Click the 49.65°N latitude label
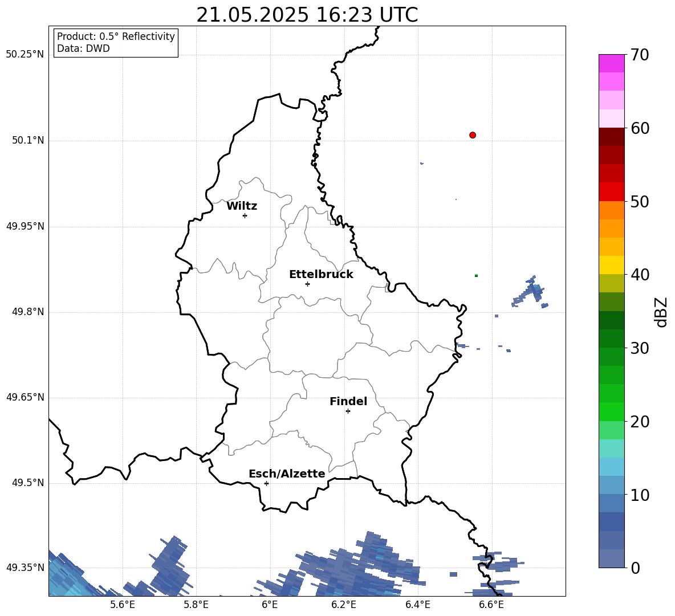 25,397
